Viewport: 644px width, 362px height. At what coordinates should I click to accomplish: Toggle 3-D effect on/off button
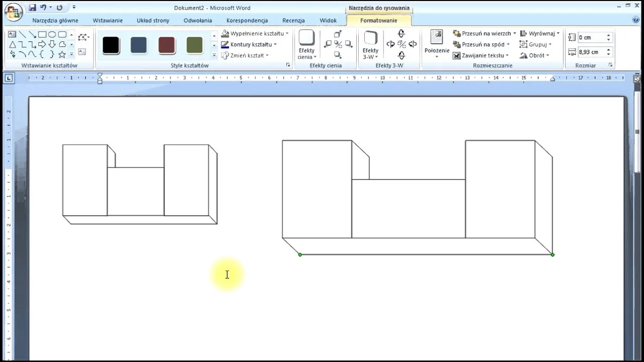click(x=401, y=44)
